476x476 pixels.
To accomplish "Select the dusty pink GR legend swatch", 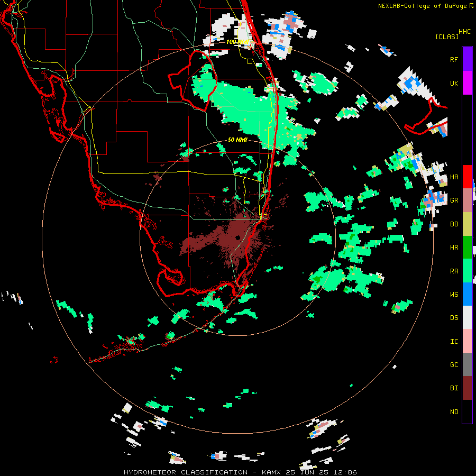I will tap(467, 200).
